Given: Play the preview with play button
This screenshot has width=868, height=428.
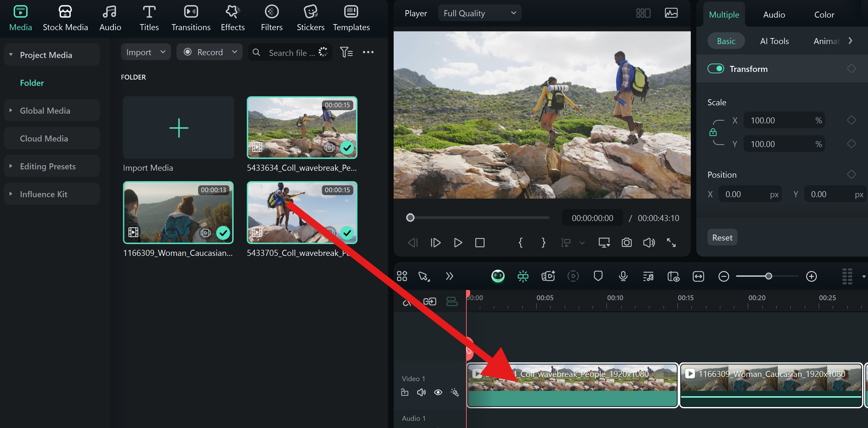Looking at the screenshot, I should click(458, 242).
